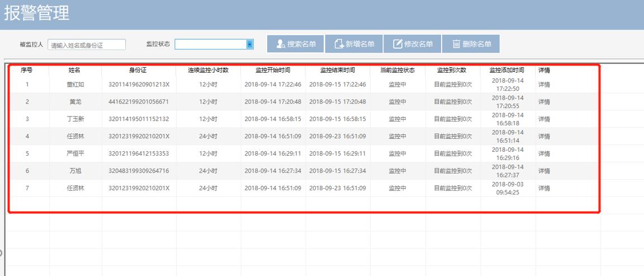Select ID number cell 441622199201056671
Viewport: 644px width, 276px height.
[x=139, y=102]
